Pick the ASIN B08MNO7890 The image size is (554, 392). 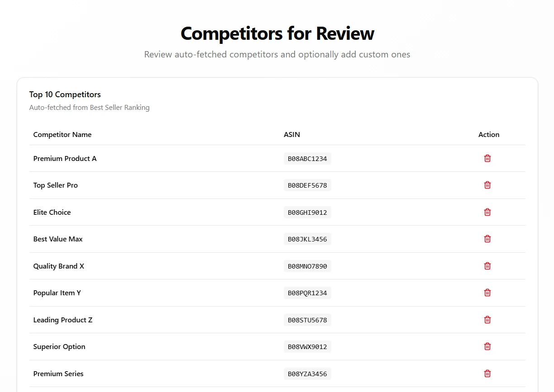pos(307,266)
